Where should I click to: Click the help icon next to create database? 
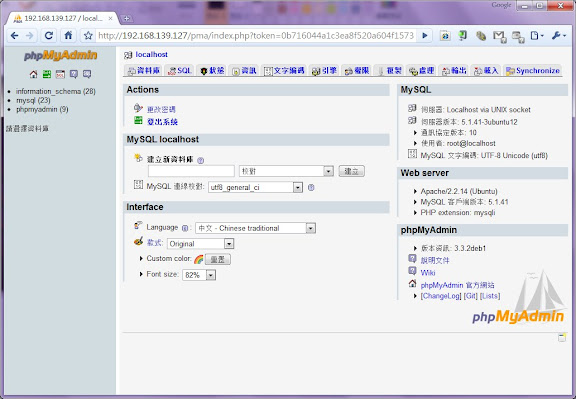pos(200,160)
